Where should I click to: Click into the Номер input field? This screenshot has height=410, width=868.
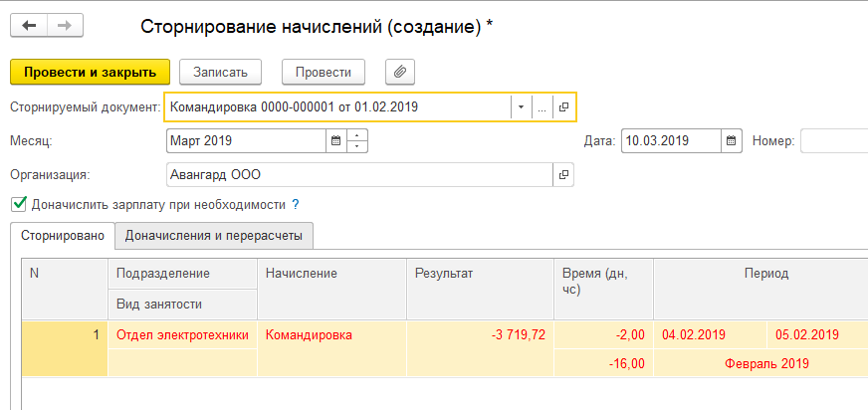coord(834,141)
